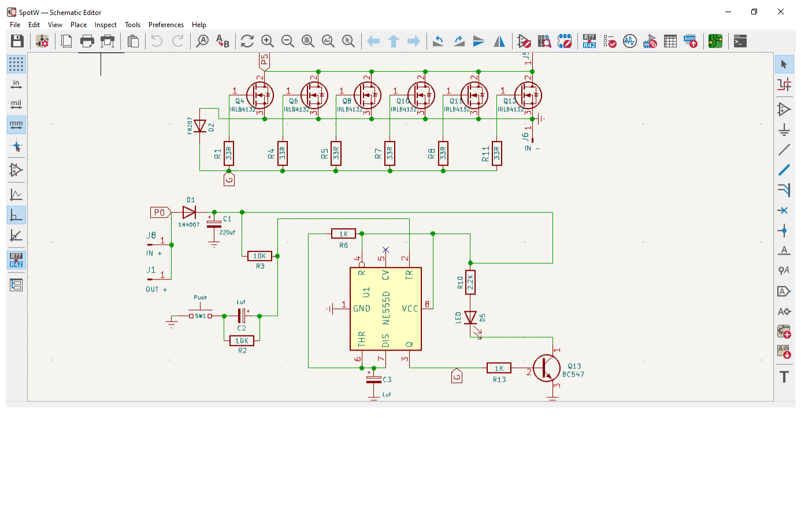801x532 pixels.
Task: Select the no-connect flag tool
Action: [x=784, y=210]
